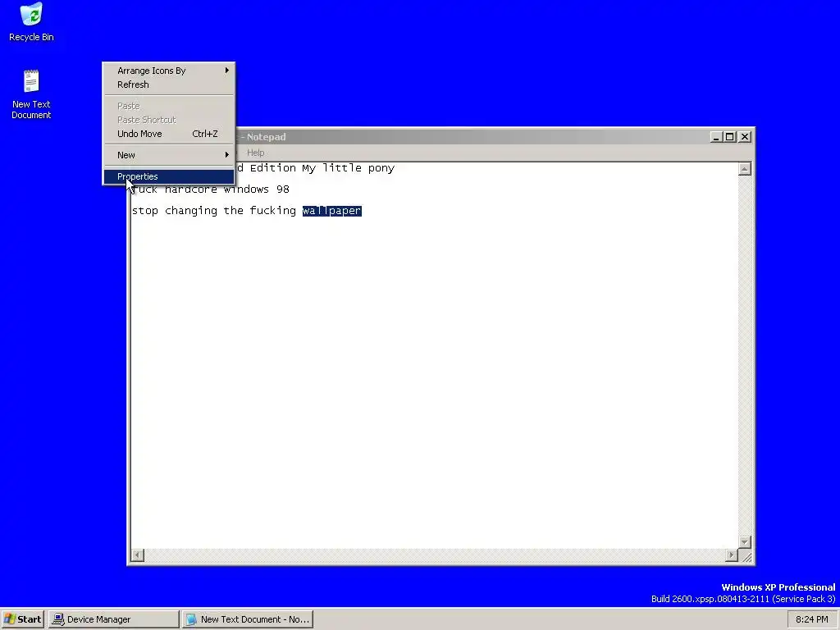Minimize the Notepad window
The width and height of the screenshot is (840, 630).
pyautogui.click(x=715, y=137)
